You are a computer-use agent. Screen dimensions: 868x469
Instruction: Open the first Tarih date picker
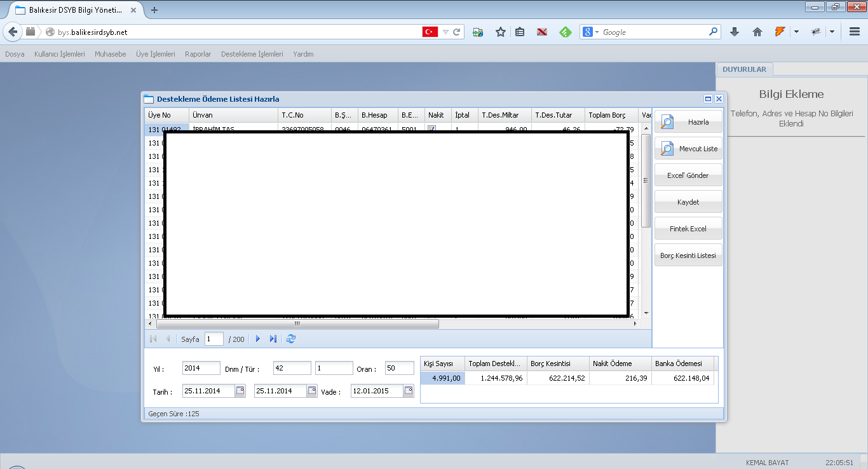pyautogui.click(x=240, y=391)
